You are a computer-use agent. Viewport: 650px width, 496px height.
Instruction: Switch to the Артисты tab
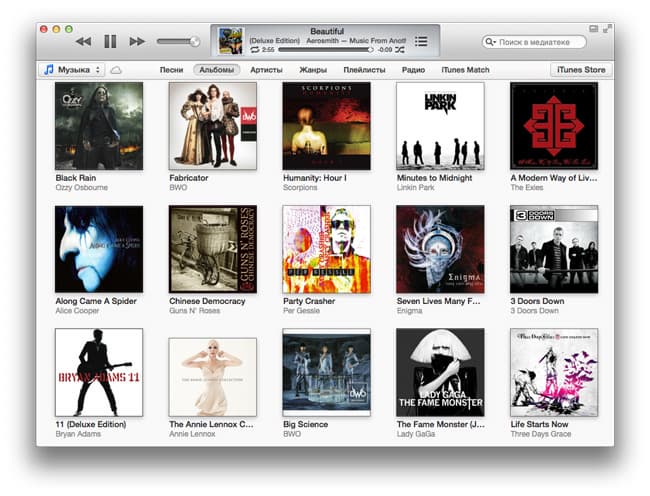(x=266, y=70)
